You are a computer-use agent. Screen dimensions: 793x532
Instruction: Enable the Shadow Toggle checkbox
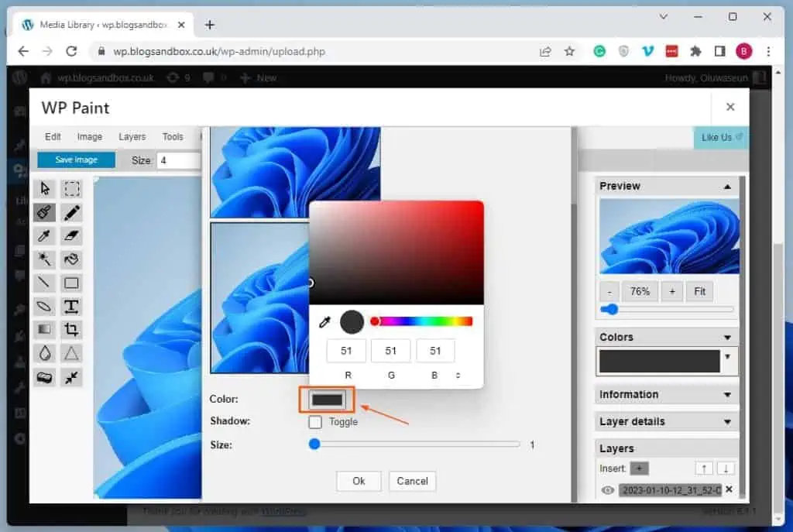314,422
